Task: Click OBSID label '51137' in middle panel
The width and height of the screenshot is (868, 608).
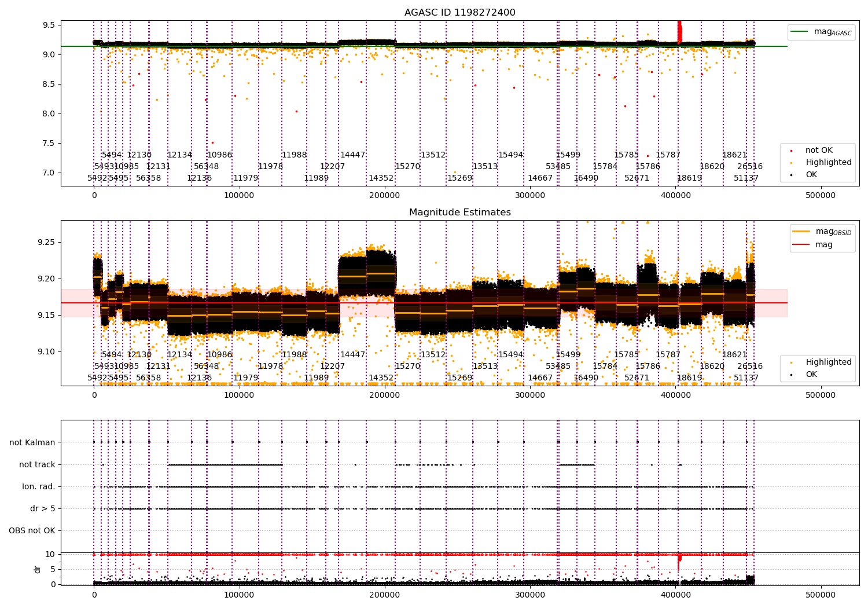Action: 746,378
